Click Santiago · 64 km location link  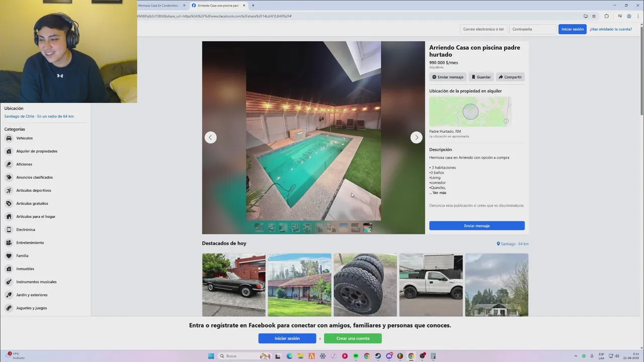[513, 244]
